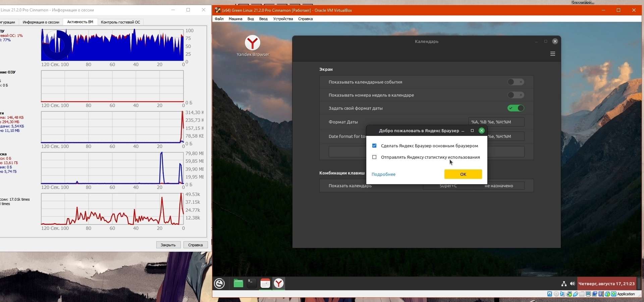Click the VirtualBox hard disk status icon
The image size is (644, 302).
550,294
